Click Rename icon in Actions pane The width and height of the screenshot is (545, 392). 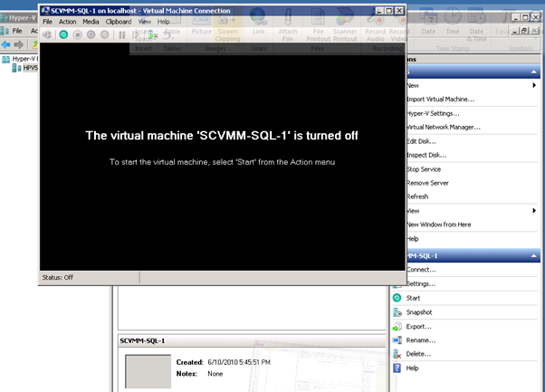coord(397,339)
